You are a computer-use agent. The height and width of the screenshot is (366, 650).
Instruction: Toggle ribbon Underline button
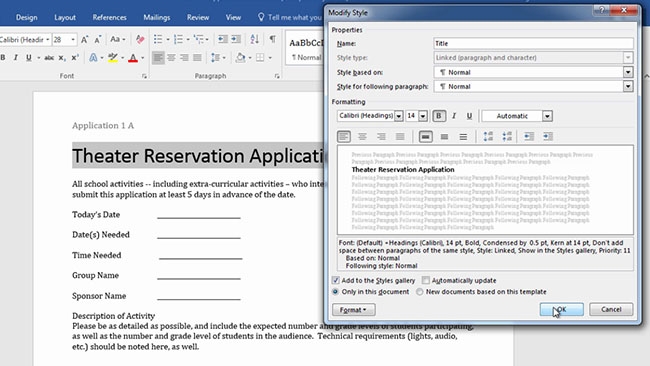click(x=29, y=58)
